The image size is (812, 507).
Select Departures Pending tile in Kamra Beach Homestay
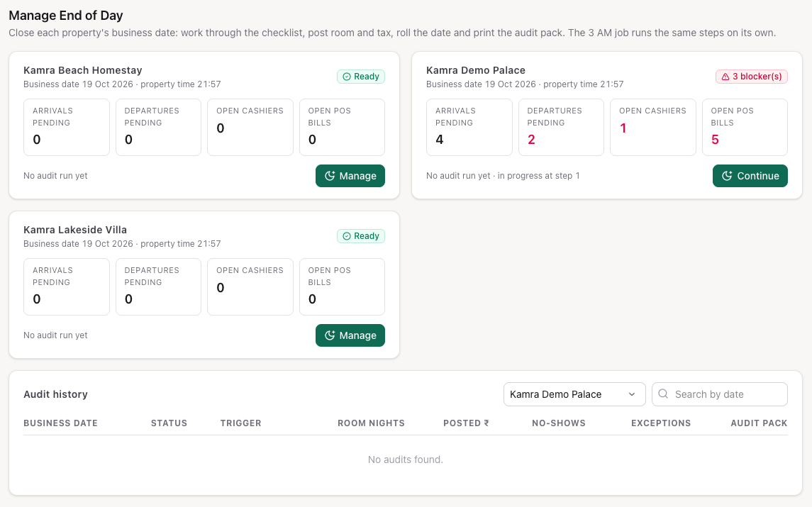(158, 128)
